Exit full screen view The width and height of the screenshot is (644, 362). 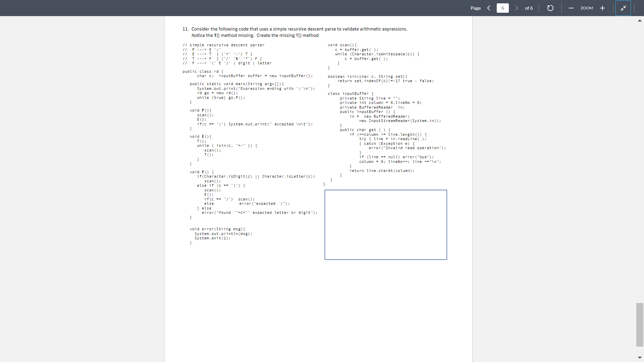[623, 8]
